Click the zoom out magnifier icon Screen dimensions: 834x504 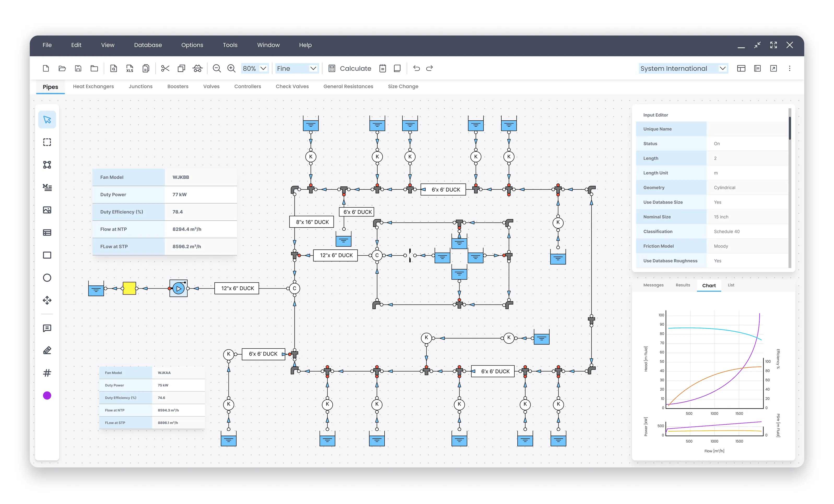(x=217, y=68)
